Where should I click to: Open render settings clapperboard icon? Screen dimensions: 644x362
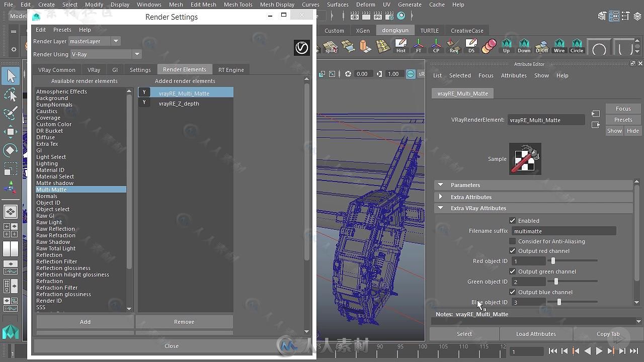click(389, 16)
